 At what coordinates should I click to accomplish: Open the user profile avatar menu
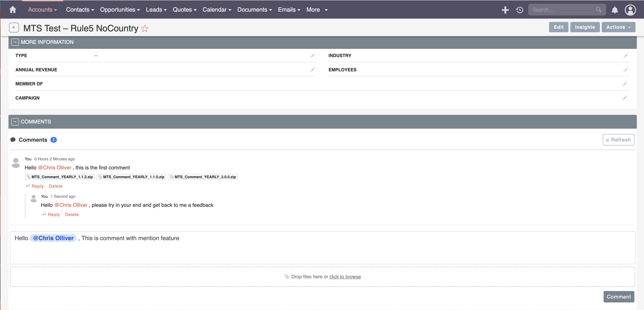tap(630, 10)
